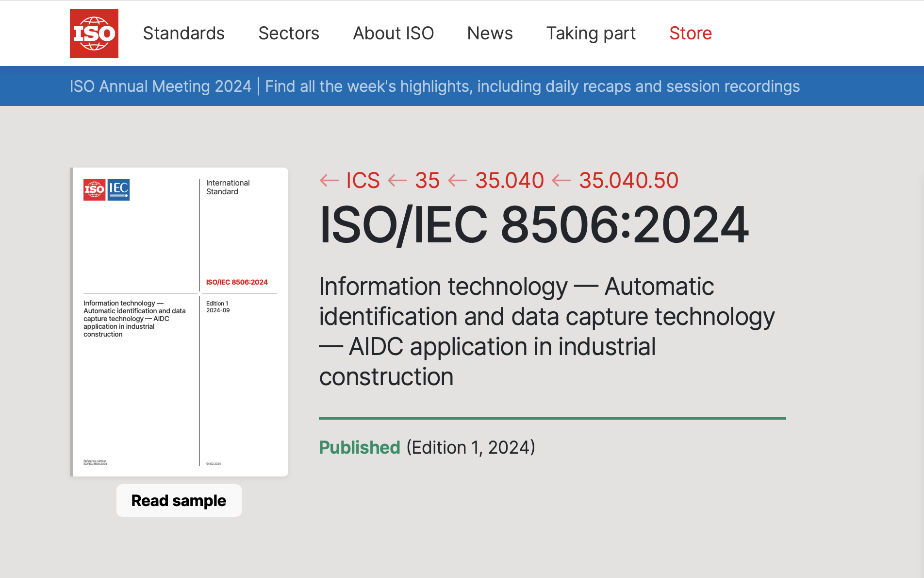Click International Standard text on cover
The image size is (924, 578).
(228, 187)
